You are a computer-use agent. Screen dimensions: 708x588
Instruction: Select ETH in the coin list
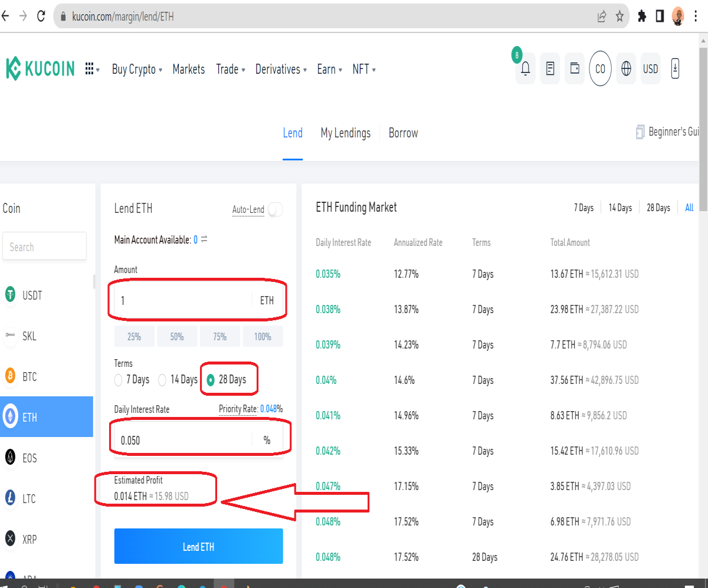(47, 417)
